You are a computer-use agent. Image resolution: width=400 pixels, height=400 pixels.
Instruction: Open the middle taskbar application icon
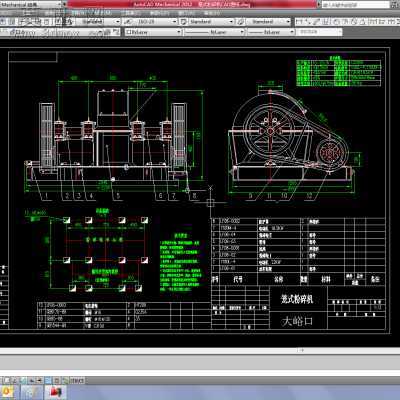[33, 393]
